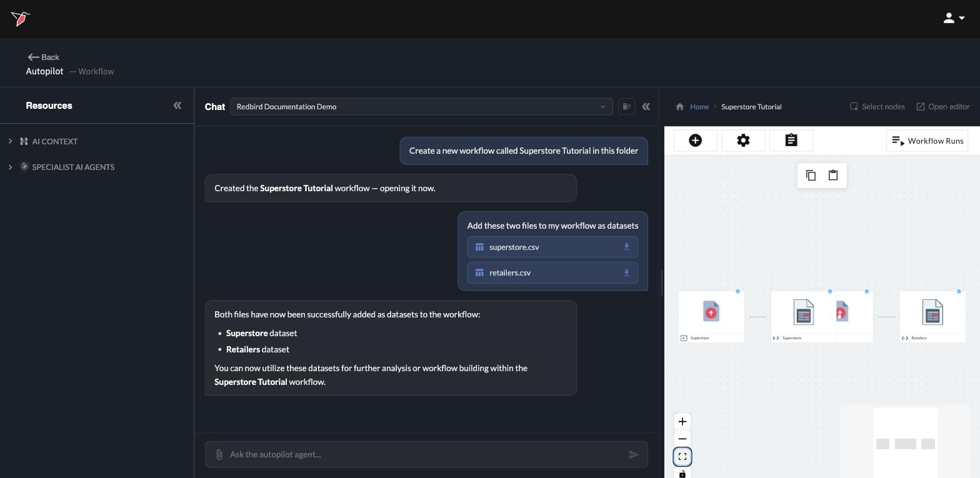Click the clear chat icon next to dropdown

pos(626,106)
